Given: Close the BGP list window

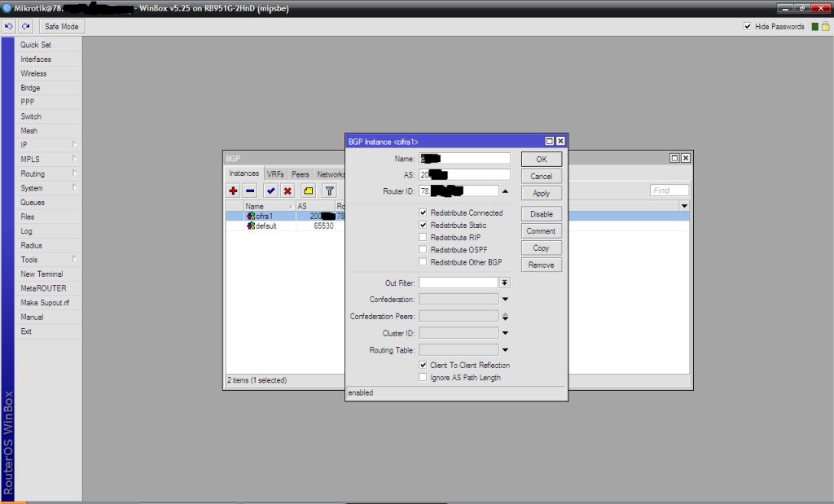Looking at the screenshot, I should [x=686, y=158].
